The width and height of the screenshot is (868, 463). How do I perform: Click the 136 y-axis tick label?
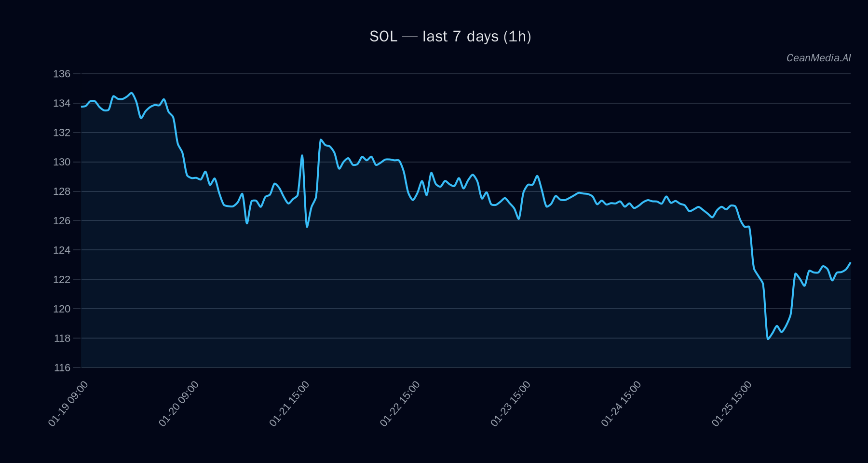tap(63, 74)
